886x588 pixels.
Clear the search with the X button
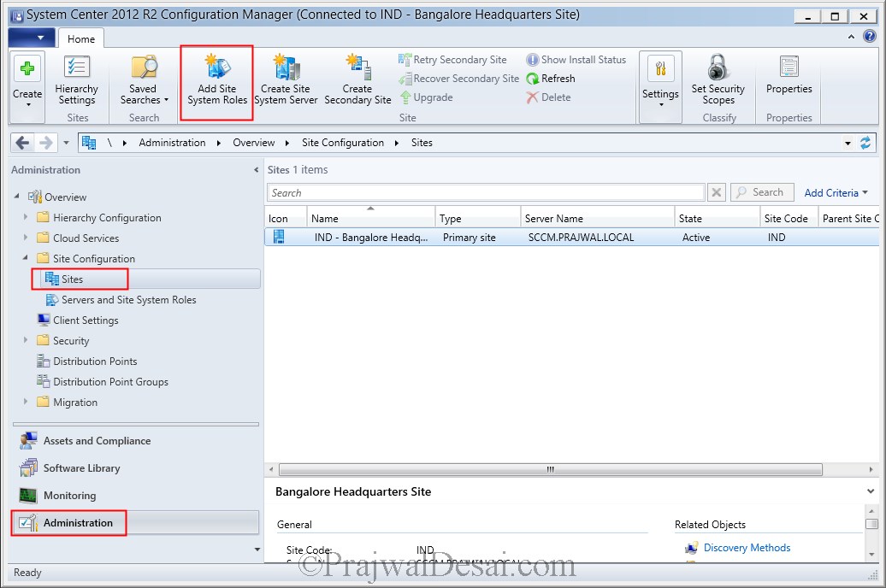pyautogui.click(x=716, y=192)
